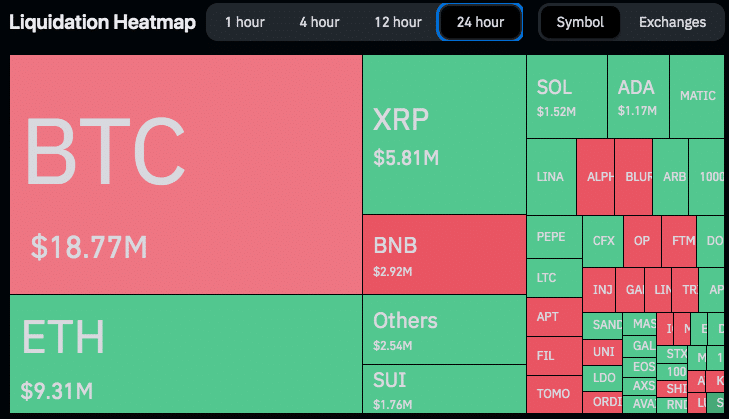This screenshot has width=729, height=419.
Task: Choose the 12 hour timeframe
Action: pos(398,22)
